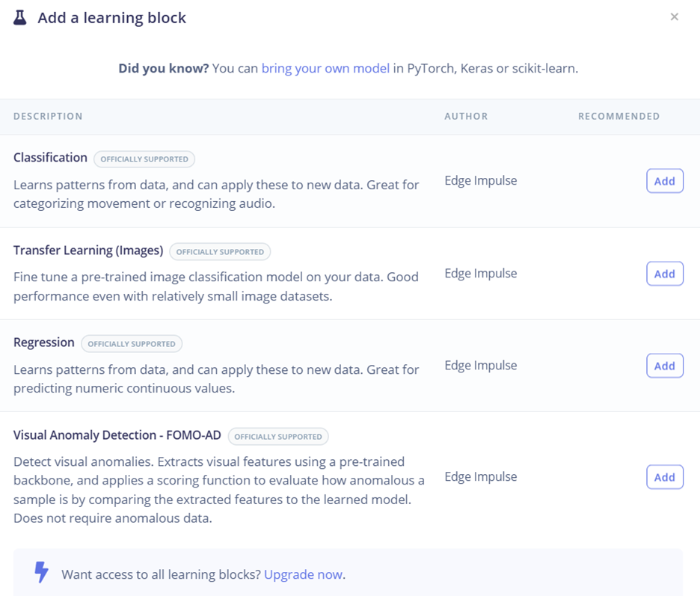700x596 pixels.
Task: Add the Visual Anomaly Detection FOMO-AD block
Action: (x=664, y=477)
